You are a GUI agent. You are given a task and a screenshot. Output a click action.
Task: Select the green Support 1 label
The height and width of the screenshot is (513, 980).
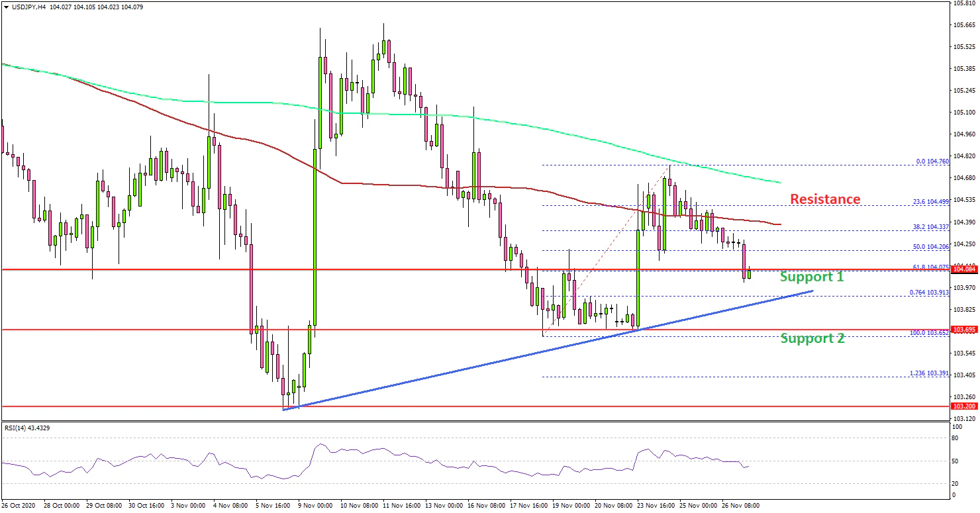pyautogui.click(x=812, y=277)
